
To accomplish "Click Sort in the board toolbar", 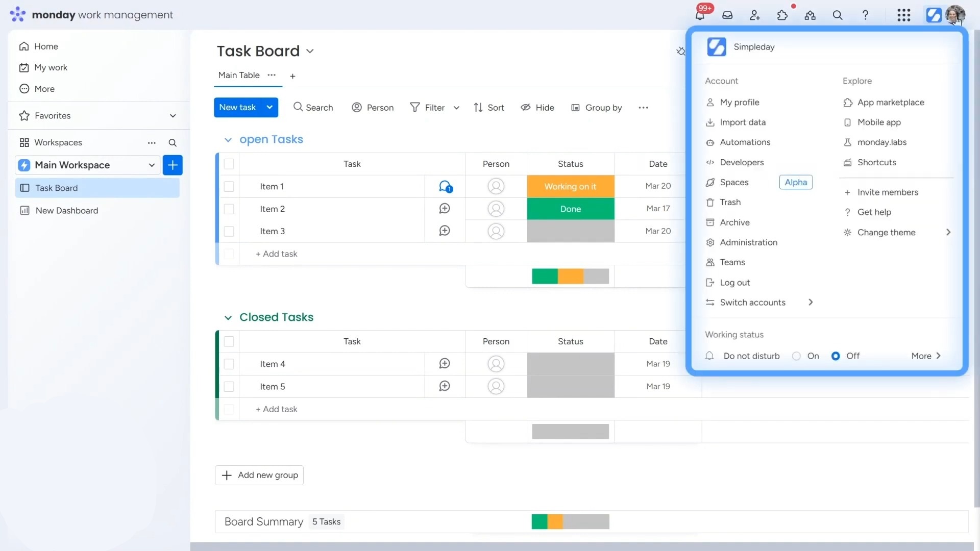I will pyautogui.click(x=488, y=108).
